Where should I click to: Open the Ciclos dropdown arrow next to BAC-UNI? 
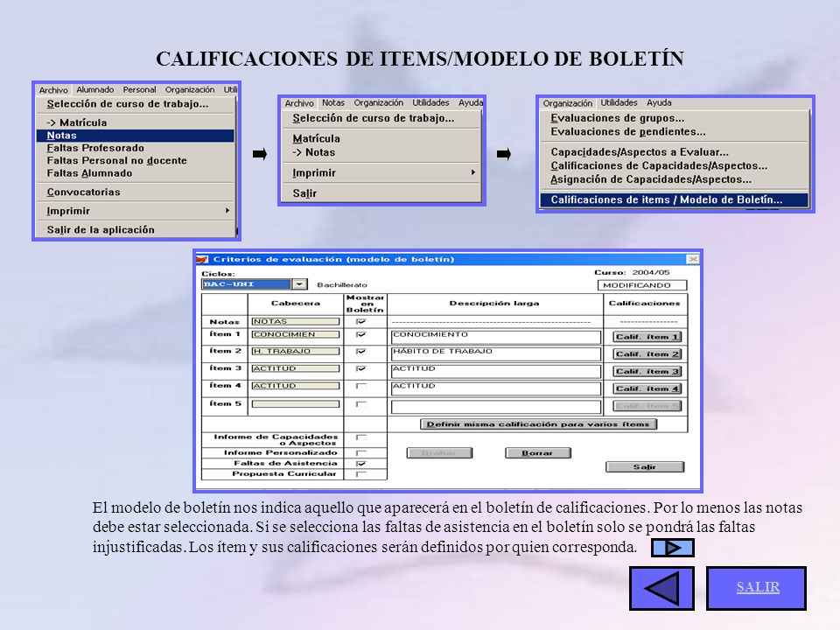pos(299,284)
